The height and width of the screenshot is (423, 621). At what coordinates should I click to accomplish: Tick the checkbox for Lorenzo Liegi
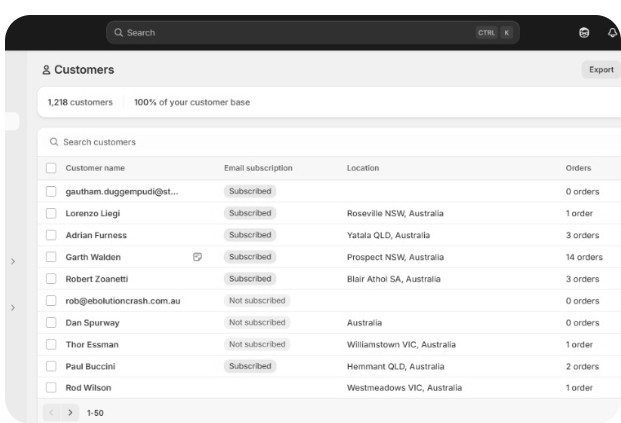pyautogui.click(x=51, y=213)
